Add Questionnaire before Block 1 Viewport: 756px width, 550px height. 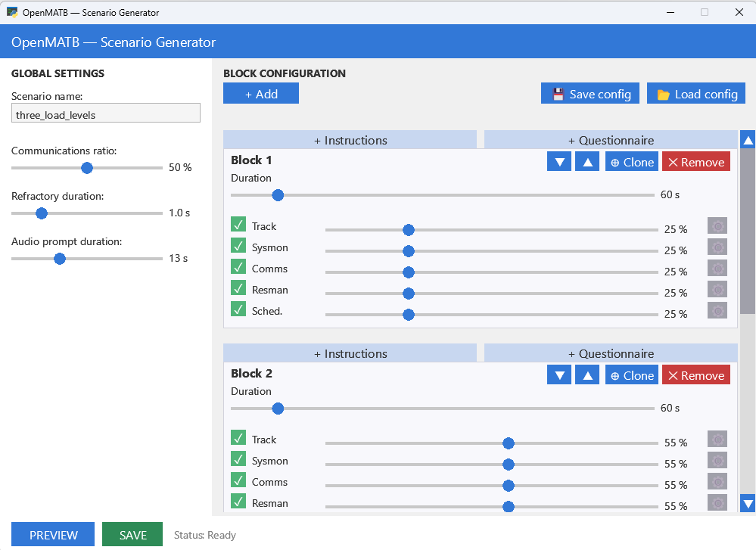[x=611, y=140]
